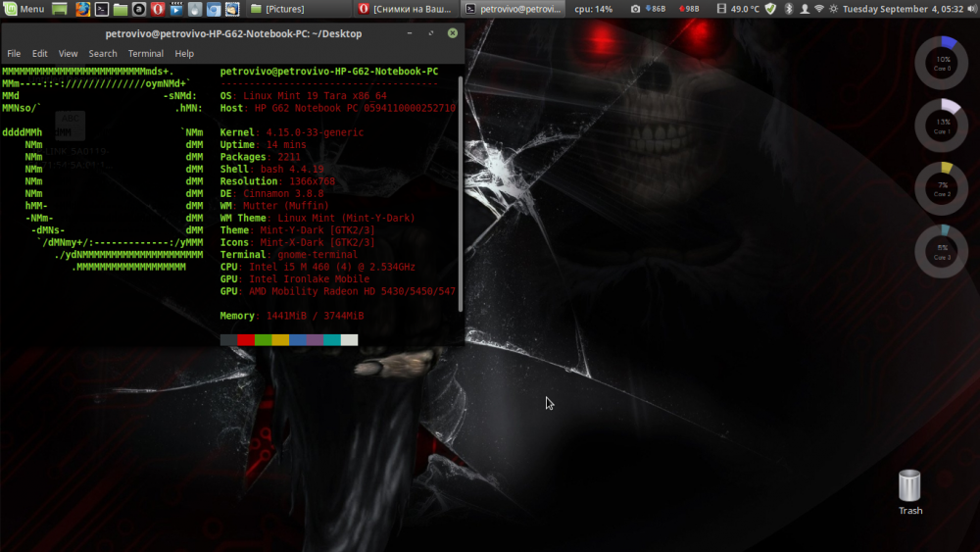
Task: Click the camera screenshot applet icon
Action: (x=635, y=9)
